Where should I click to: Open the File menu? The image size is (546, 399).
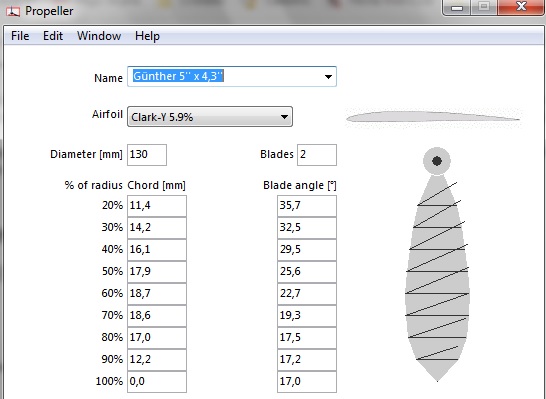coord(20,36)
